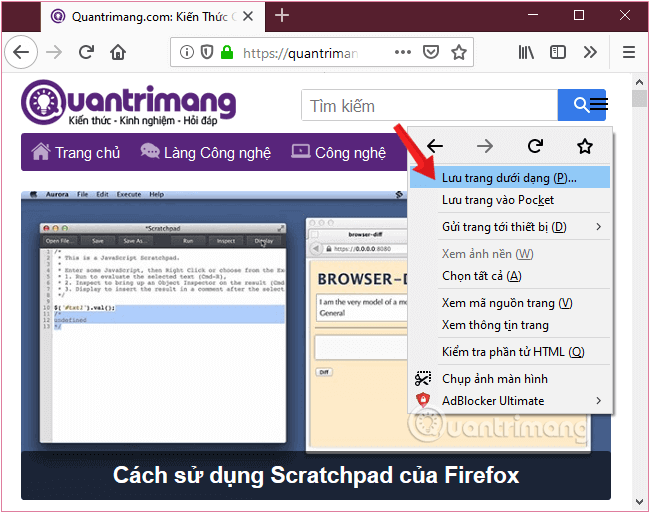Open the Cách sử dụng Scratchpad của Firefox article
This screenshot has width=650, height=513.
316,475
